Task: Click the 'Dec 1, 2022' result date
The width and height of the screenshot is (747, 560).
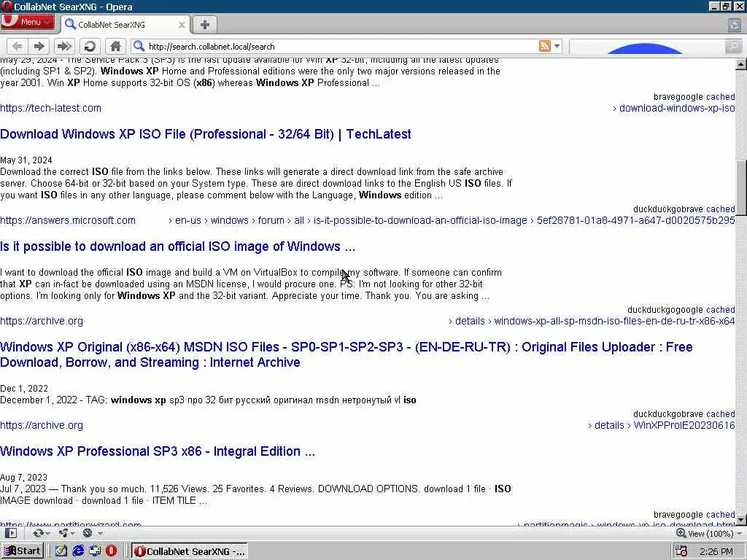Action: (x=24, y=389)
